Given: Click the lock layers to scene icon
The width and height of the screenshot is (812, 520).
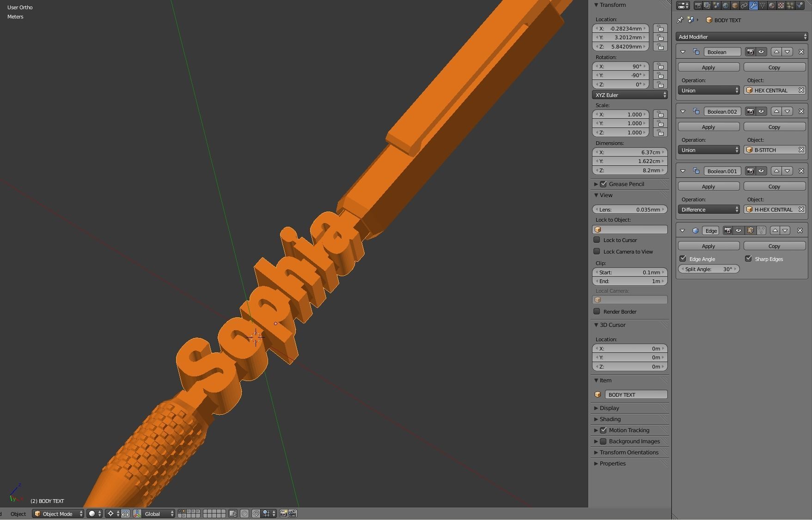Looking at the screenshot, I should 233,514.
